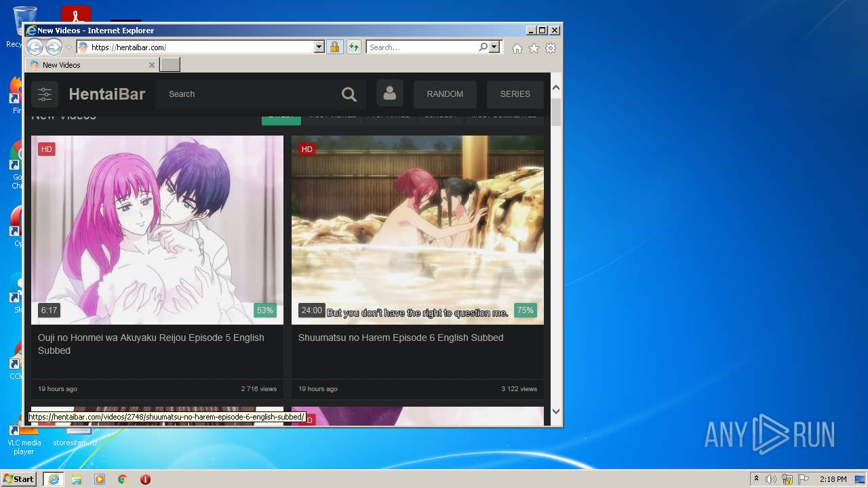This screenshot has width=868, height=488.
Task: Open the site filter menu icon
Action: click(x=45, y=94)
